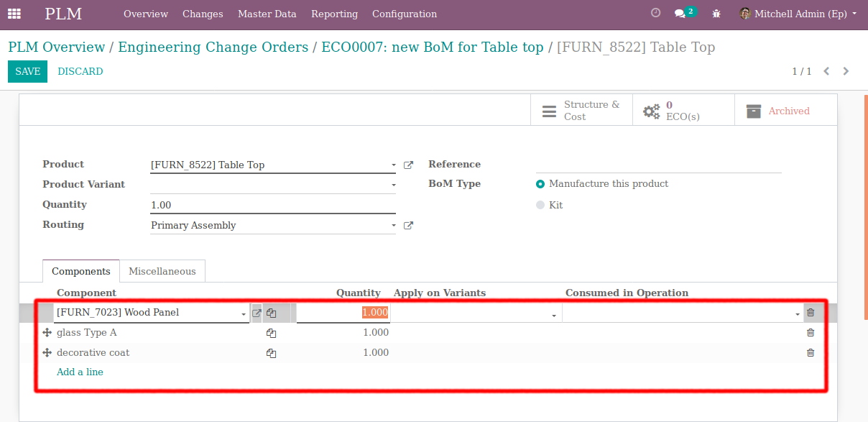Viewport: 868px width, 422px height.
Task: Go to ECO0007 breadcrumb
Action: (433, 47)
